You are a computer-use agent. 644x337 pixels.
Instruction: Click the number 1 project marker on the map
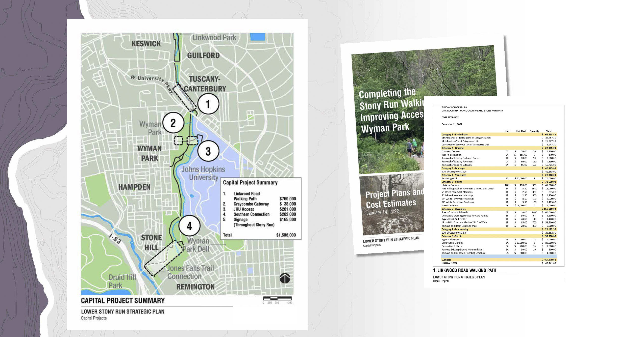208,104
